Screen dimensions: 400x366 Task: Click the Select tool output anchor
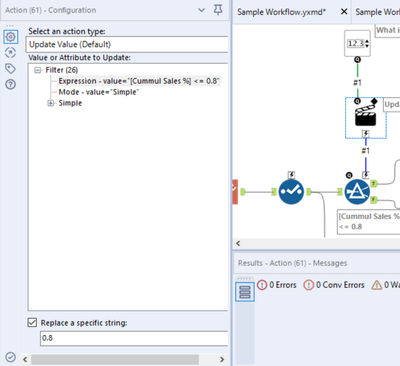[x=309, y=192]
